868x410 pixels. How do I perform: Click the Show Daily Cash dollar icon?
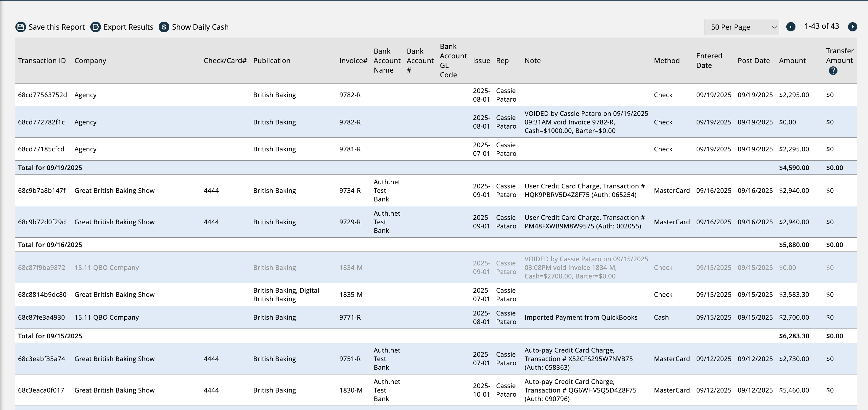(164, 27)
